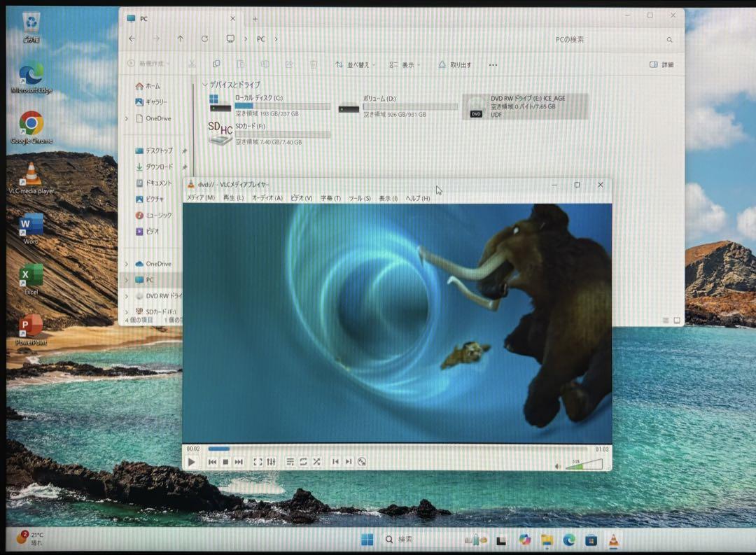Image resolution: width=756 pixels, height=555 pixels.
Task: Open PowerPoint desktop shortcut
Action: [31, 330]
